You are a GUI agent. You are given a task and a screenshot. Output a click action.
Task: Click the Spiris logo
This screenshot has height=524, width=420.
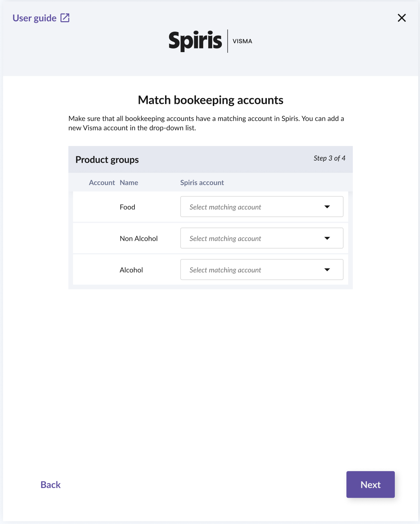tap(195, 41)
